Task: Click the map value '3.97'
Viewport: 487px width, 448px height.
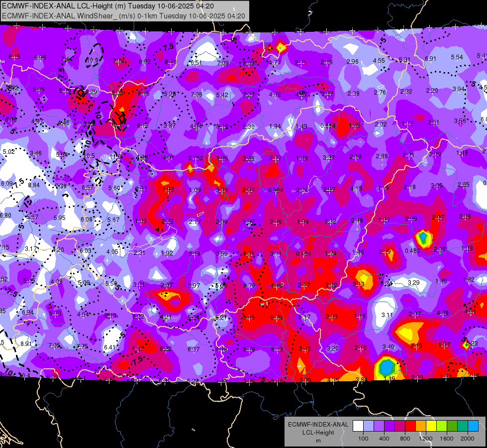Action: [194, 285]
